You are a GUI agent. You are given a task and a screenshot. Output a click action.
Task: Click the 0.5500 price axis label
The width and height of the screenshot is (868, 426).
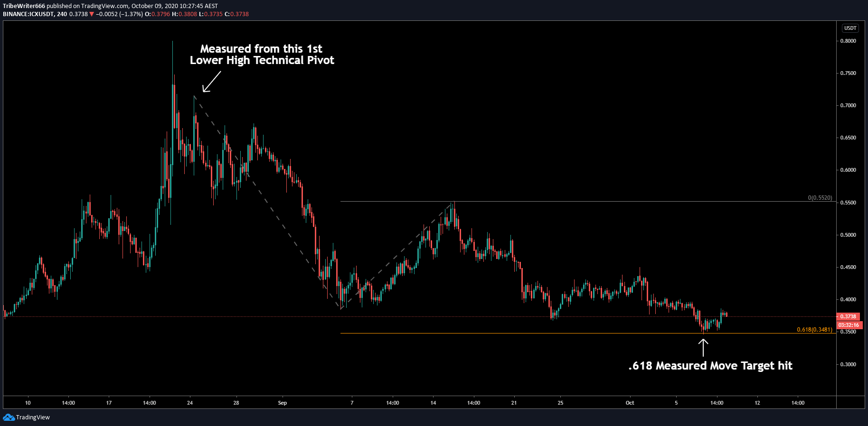[848, 203]
